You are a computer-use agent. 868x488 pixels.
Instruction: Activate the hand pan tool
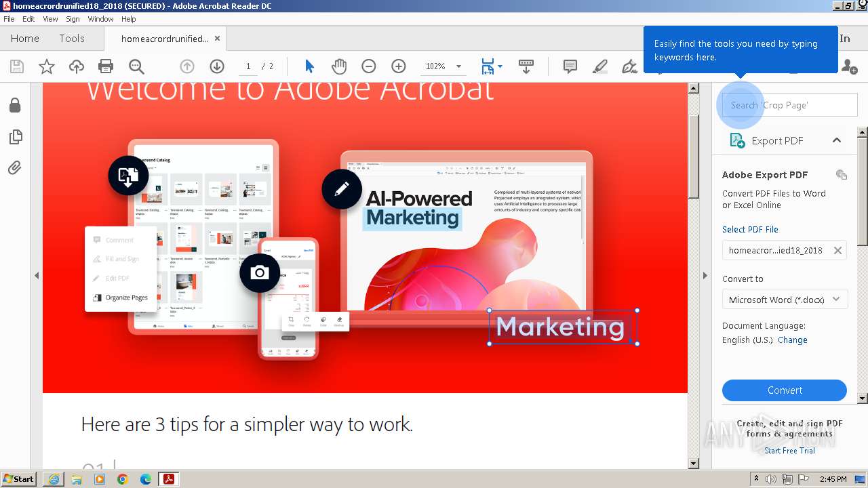[339, 66]
